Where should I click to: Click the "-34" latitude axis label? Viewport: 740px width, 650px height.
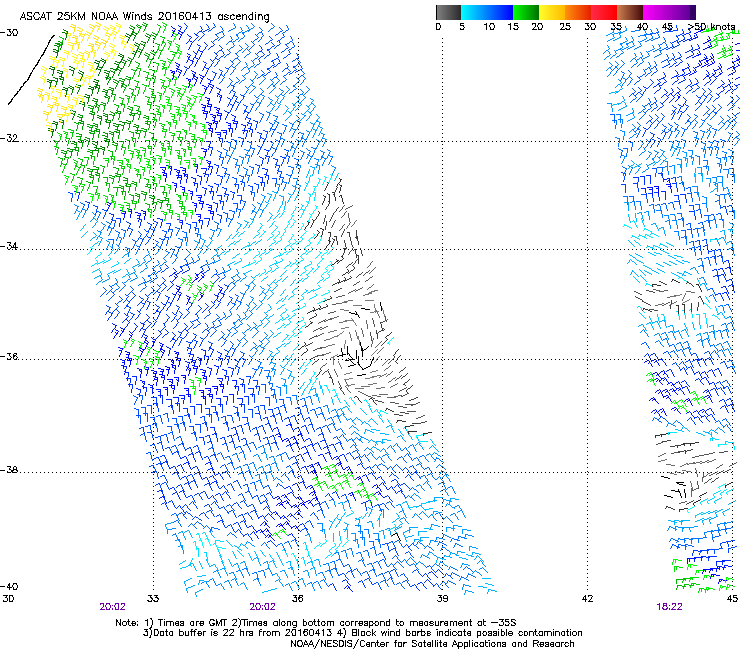(10, 246)
